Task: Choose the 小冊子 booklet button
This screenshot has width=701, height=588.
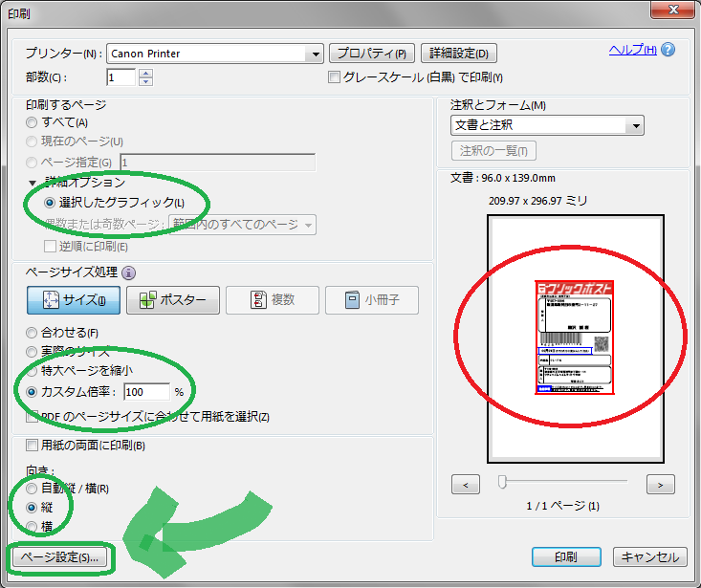Action: [372, 300]
